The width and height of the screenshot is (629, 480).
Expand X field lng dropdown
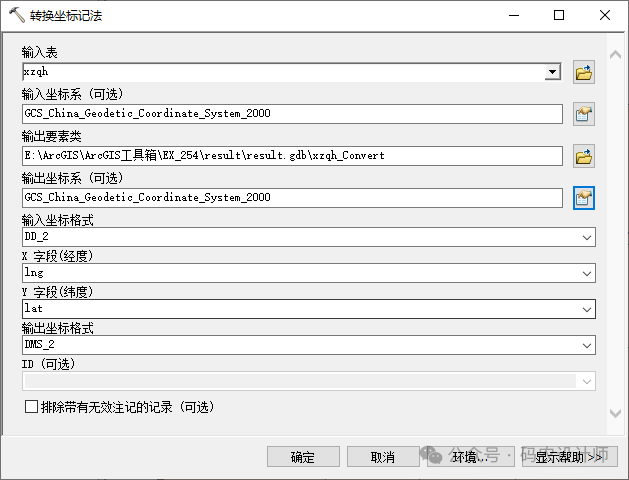click(586, 273)
